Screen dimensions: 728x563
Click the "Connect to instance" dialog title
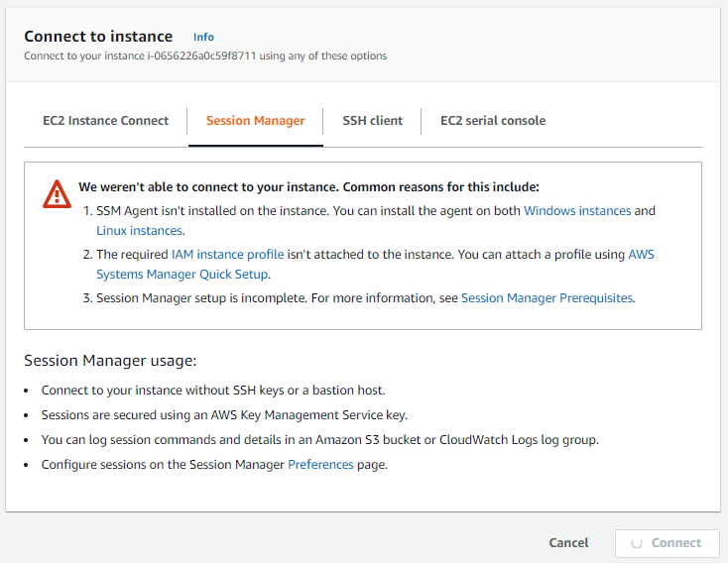[x=98, y=37]
